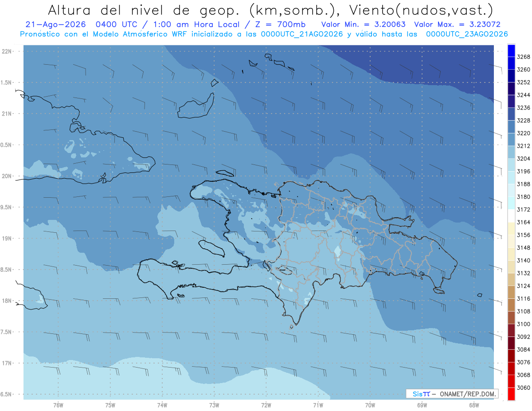This screenshot has height=411, width=532.
Task: Click the '3268' colorbar value
Action: click(524, 57)
